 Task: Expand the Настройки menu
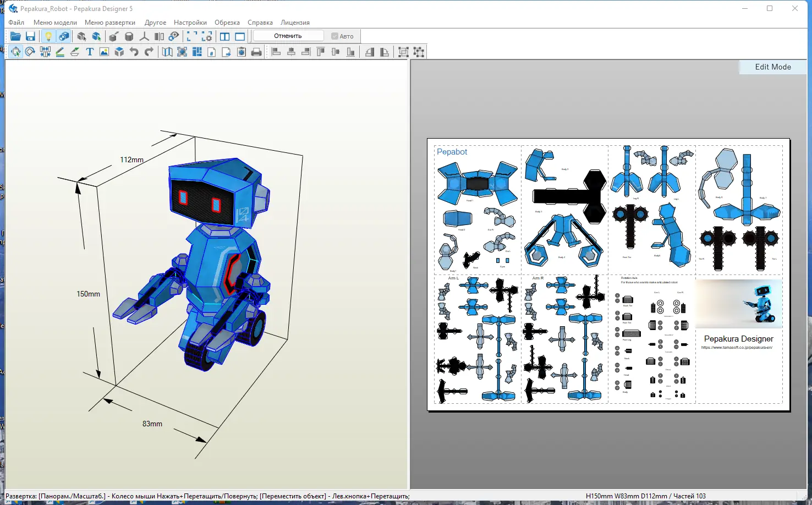190,23
